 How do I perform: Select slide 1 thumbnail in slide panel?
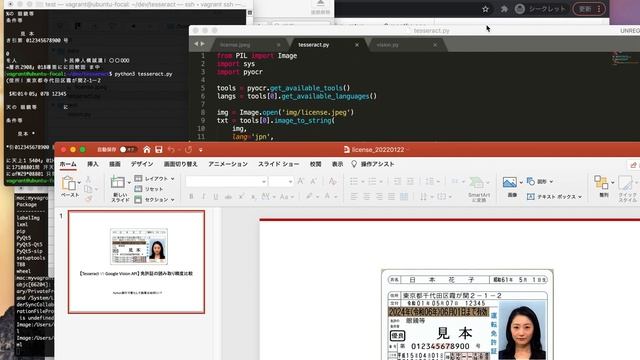136,262
